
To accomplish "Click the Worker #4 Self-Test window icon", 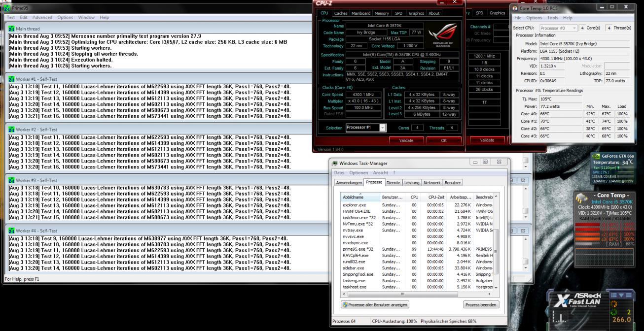I will click(12, 231).
